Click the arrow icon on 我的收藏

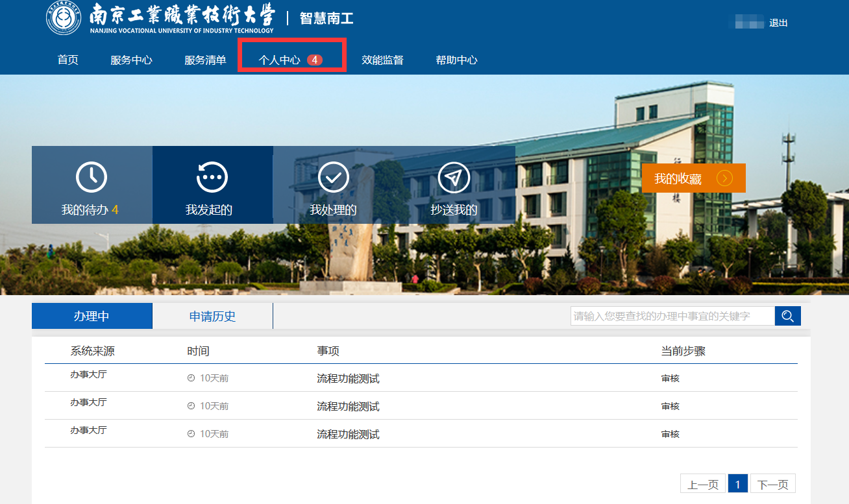click(x=724, y=178)
